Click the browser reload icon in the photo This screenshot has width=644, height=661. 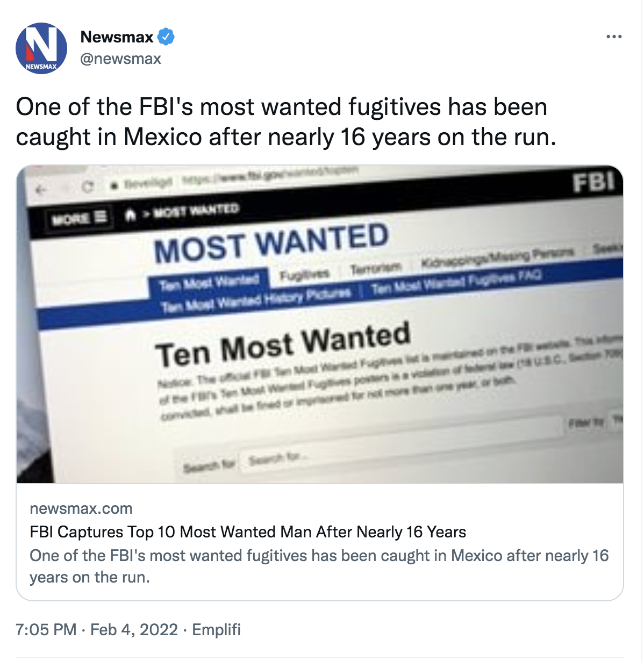point(88,187)
